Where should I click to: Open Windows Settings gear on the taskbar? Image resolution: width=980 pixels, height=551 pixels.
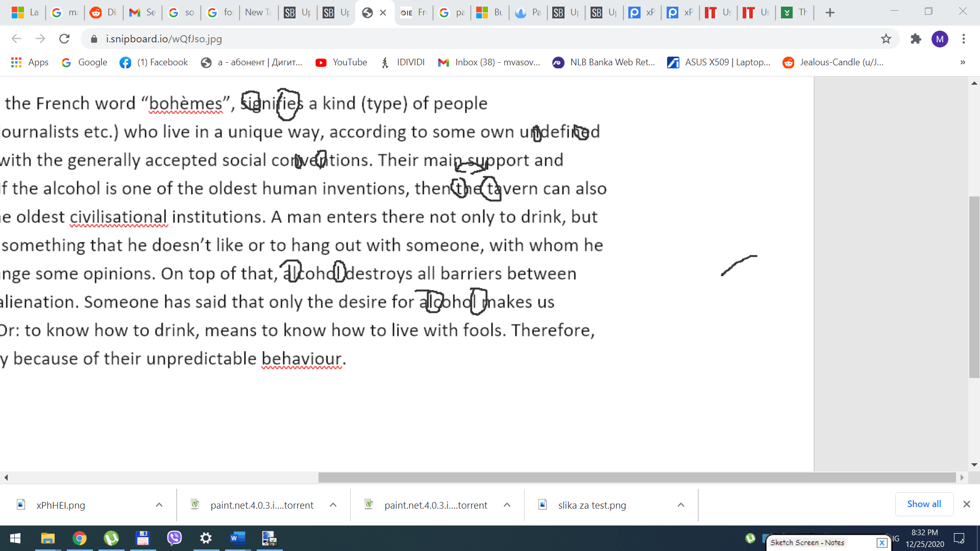[x=206, y=538]
